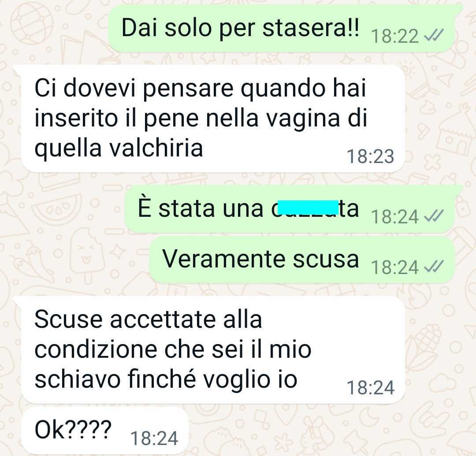Select the 'Ok????' message bubble
This screenshot has width=476, height=456.
tap(105, 431)
